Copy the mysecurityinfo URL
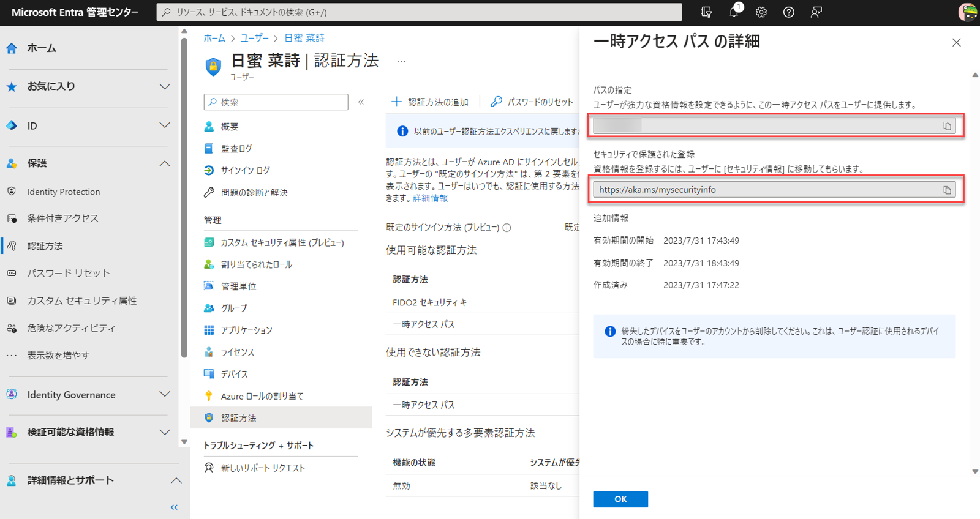Screen dimensions: 980x519 [x=947, y=190]
